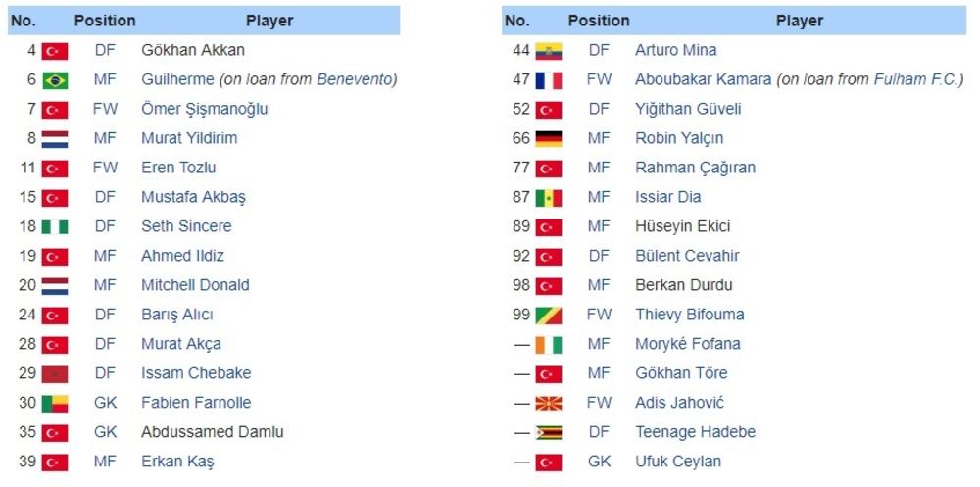
Task: Click the FW position for Thievy Bifouma
Action: coord(599,315)
